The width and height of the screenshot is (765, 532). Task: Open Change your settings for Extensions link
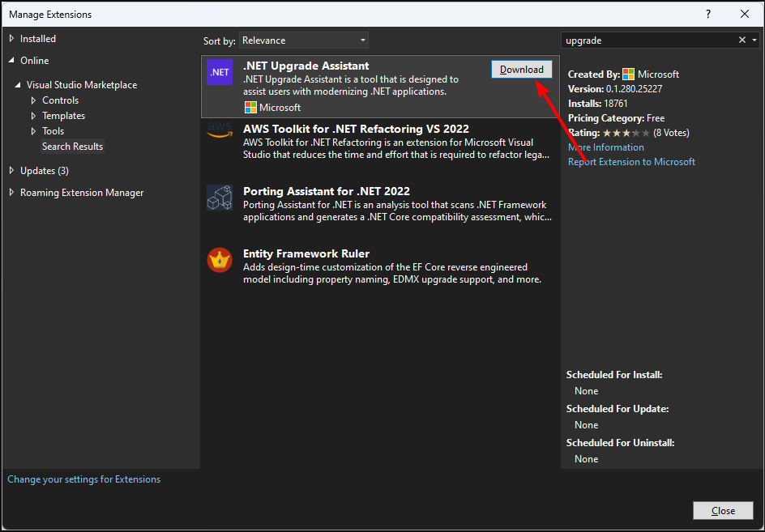click(x=84, y=479)
